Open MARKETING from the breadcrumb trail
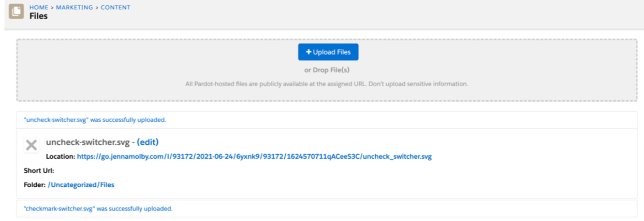 pyautogui.click(x=75, y=7)
